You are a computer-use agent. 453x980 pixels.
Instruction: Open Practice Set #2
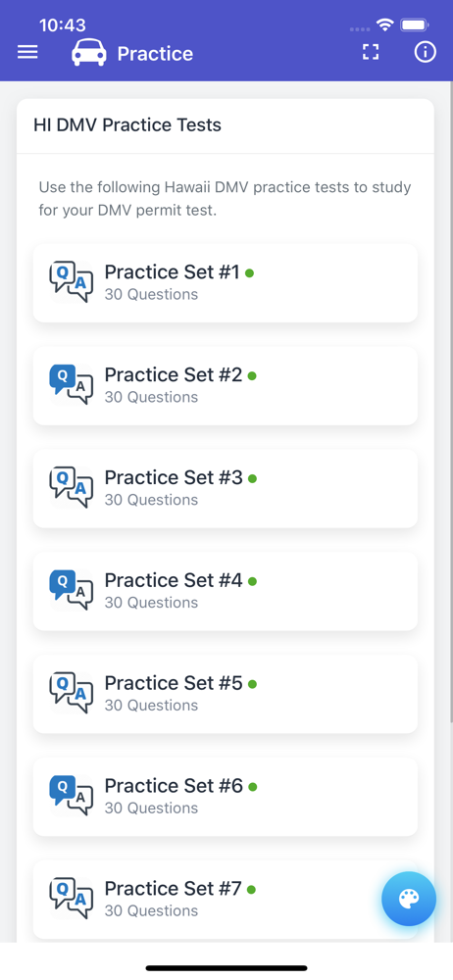point(226,385)
